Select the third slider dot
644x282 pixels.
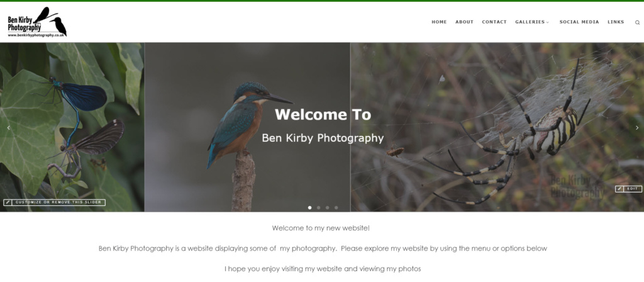pyautogui.click(x=327, y=208)
